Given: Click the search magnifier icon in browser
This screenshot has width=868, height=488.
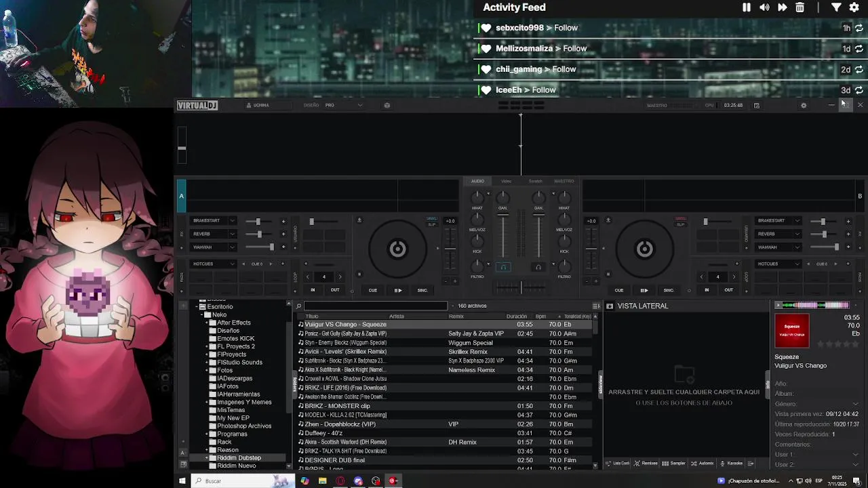Looking at the screenshot, I should click(298, 306).
